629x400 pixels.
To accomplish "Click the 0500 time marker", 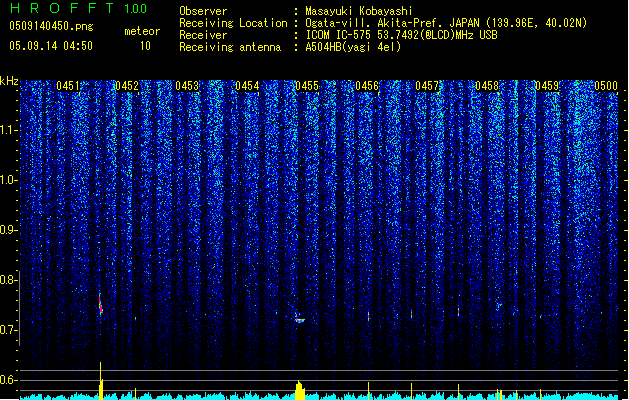I will (606, 86).
